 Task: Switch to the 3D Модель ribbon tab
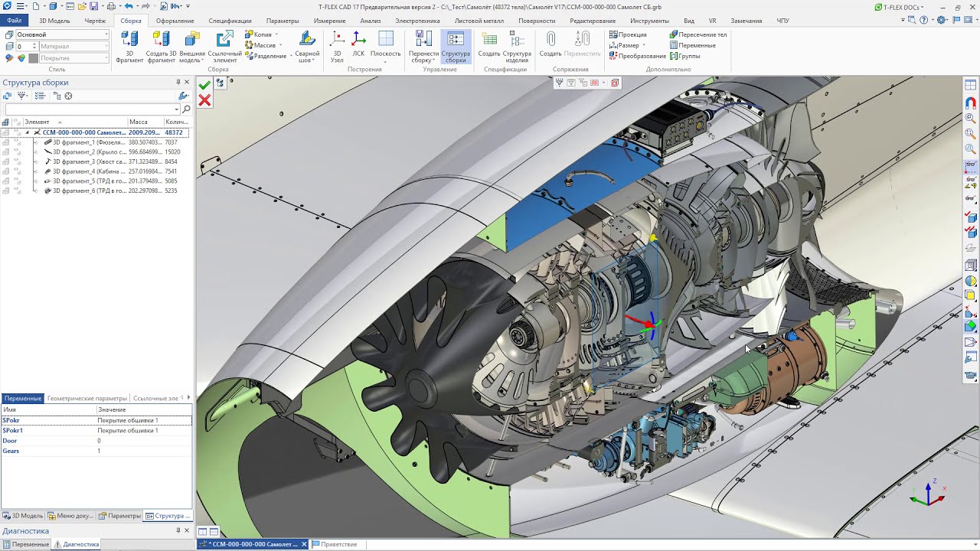(x=54, y=21)
